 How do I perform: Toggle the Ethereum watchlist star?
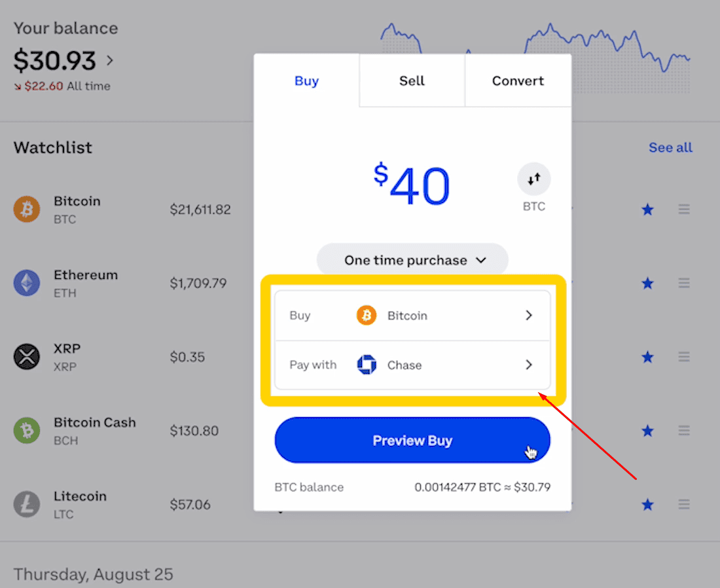pos(647,283)
